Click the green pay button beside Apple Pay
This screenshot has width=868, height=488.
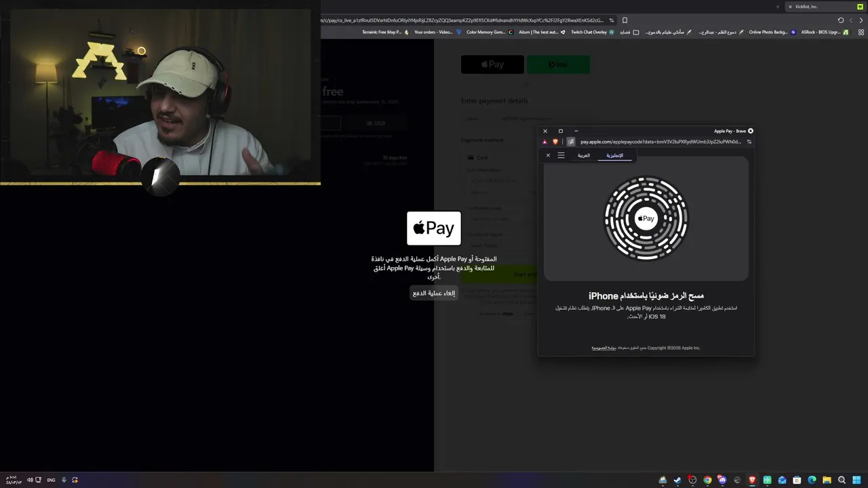coord(559,64)
